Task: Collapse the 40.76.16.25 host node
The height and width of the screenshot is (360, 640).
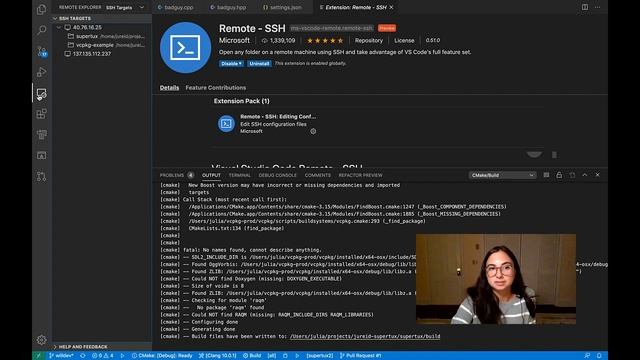Action: tap(60, 27)
